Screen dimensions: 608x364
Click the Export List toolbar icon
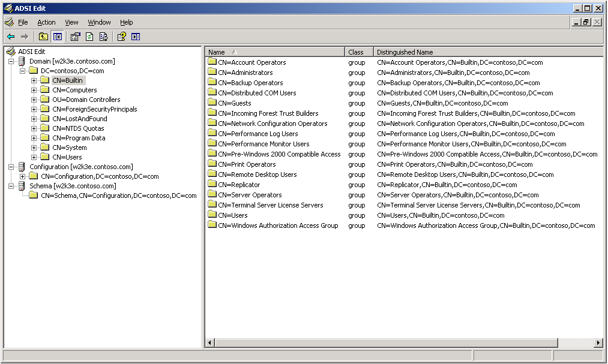point(103,37)
